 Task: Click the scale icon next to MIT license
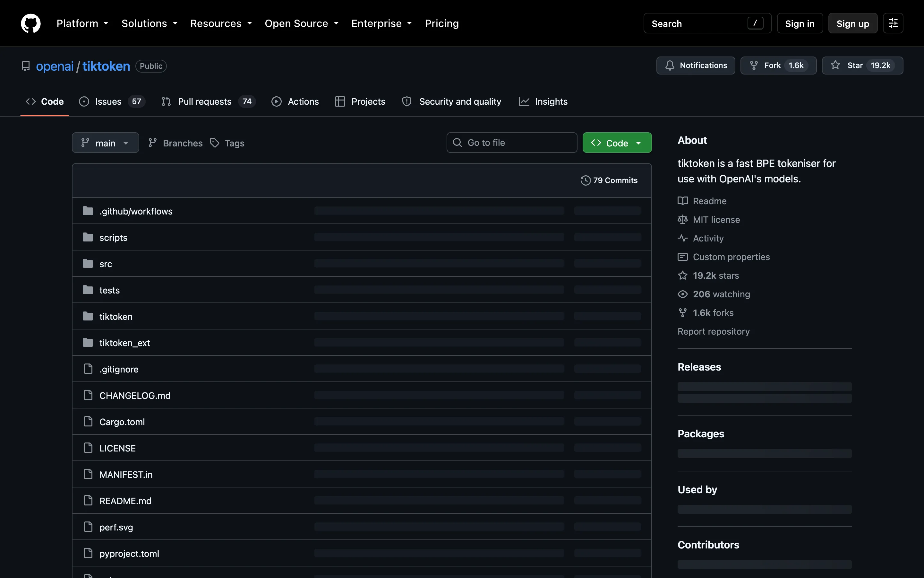coord(683,220)
